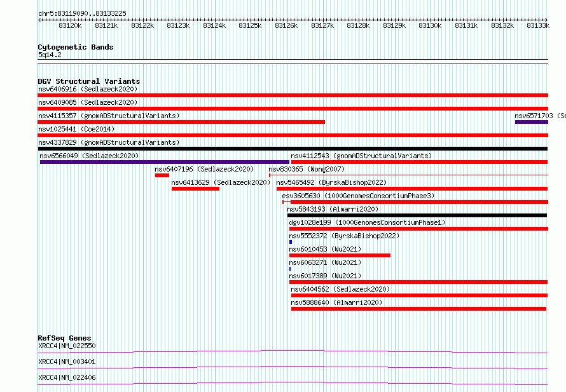The width and height of the screenshot is (566, 392).
Task: Select the black bar of nsv5843193
Action: tap(417, 215)
